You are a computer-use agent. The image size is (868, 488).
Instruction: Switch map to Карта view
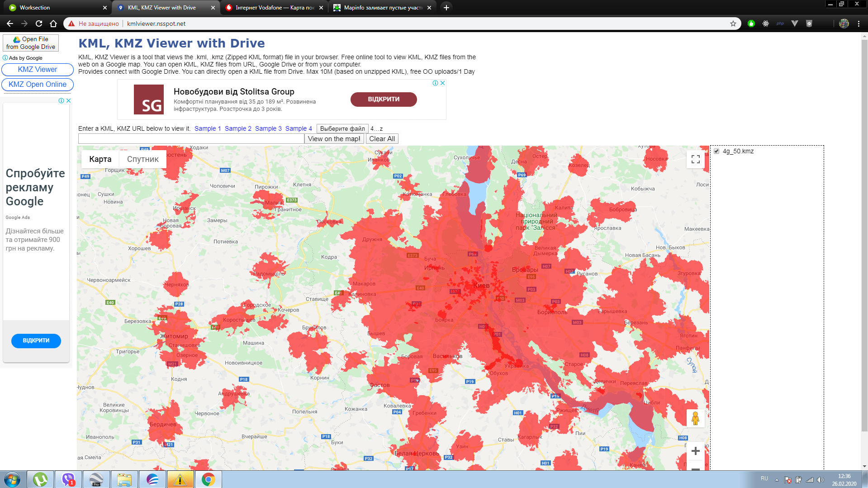coord(100,159)
